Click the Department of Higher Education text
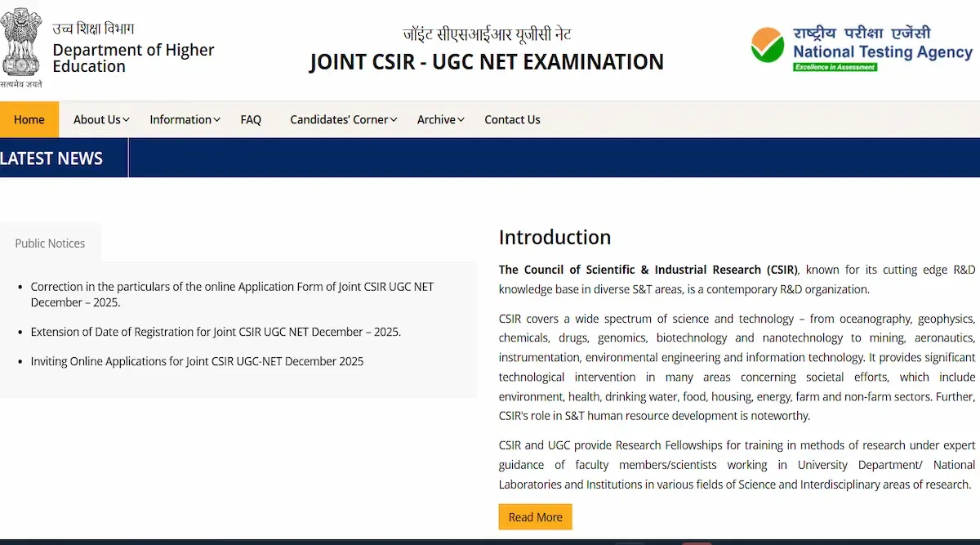 point(133,58)
